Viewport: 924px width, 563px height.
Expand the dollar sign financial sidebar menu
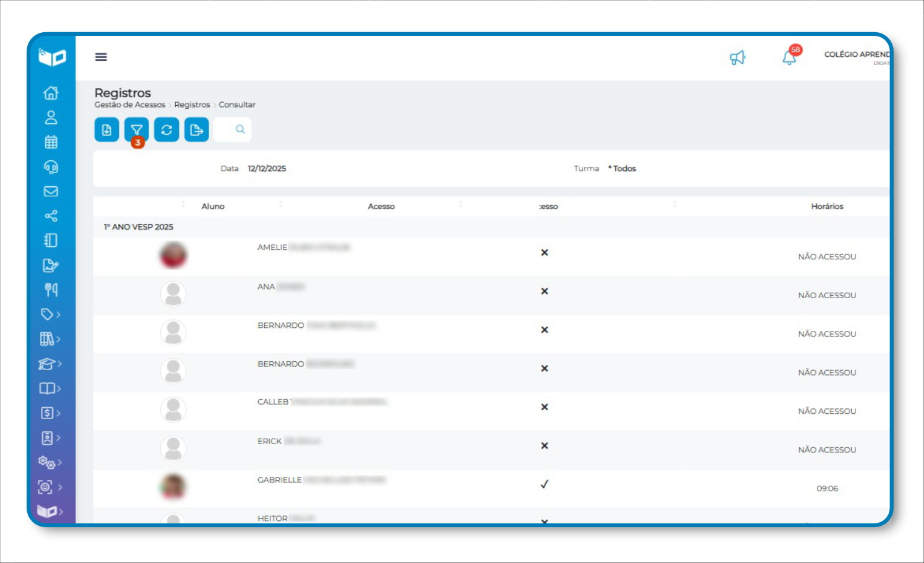tap(50, 413)
